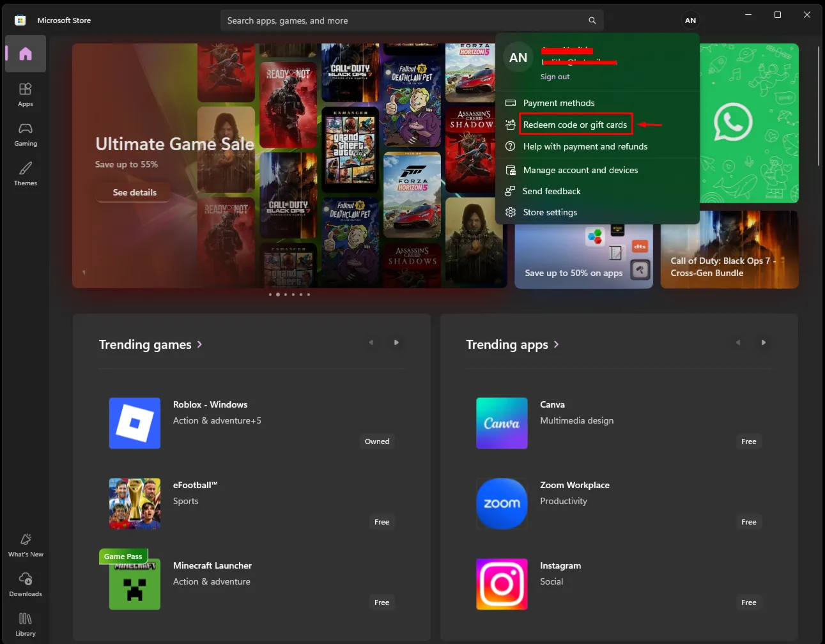Click the Trending apps heading
The image size is (825, 644).
coord(507,344)
